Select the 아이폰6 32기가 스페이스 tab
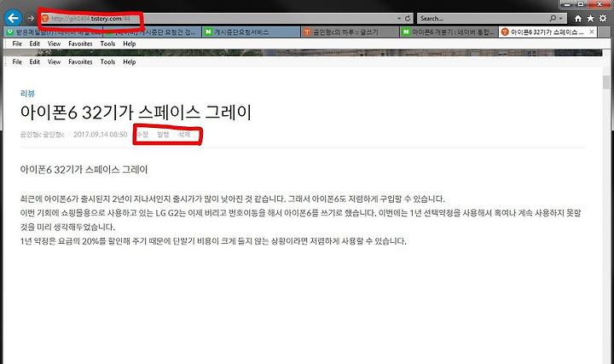The height and width of the screenshot is (364, 614). (547, 32)
